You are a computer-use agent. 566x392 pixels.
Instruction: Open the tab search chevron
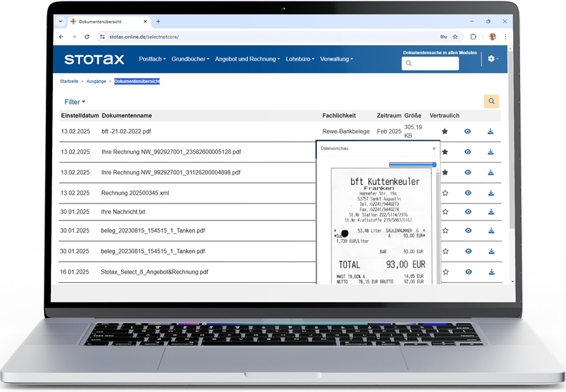(x=60, y=21)
